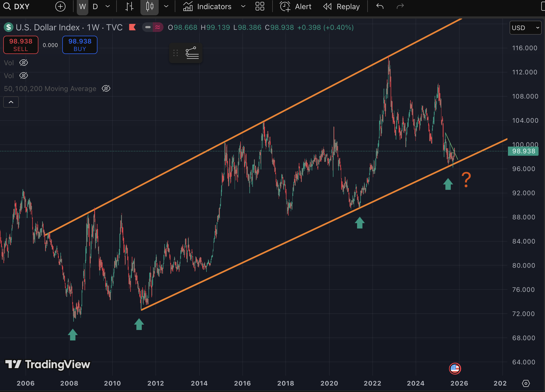
Task: Open the Indicators panel
Action: click(x=207, y=6)
